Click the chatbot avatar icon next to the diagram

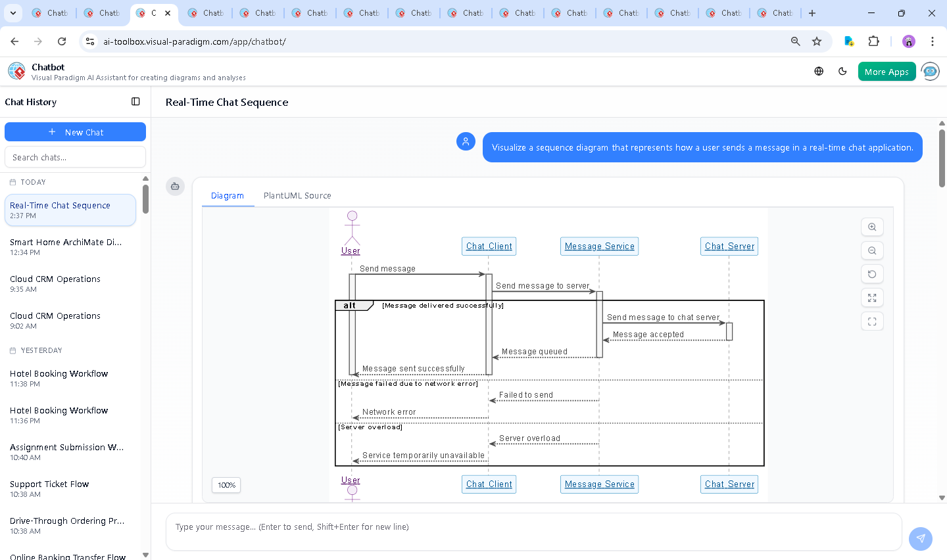[x=175, y=186]
